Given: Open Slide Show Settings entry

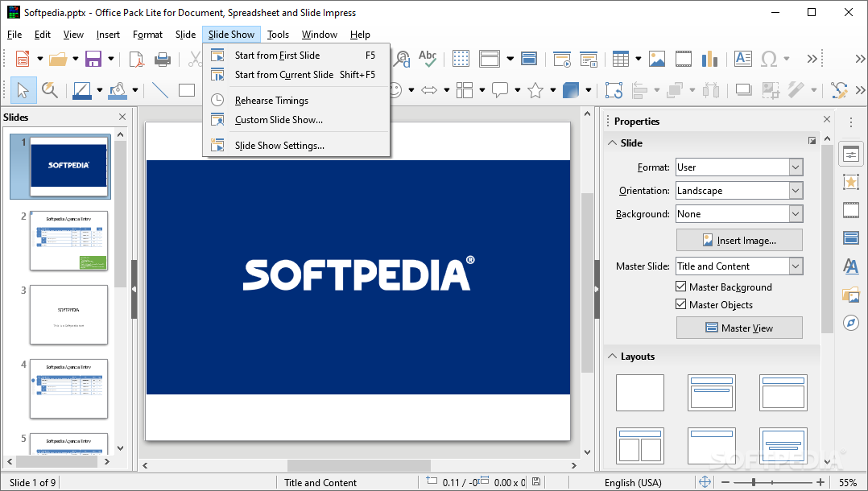Looking at the screenshot, I should 296,146.
